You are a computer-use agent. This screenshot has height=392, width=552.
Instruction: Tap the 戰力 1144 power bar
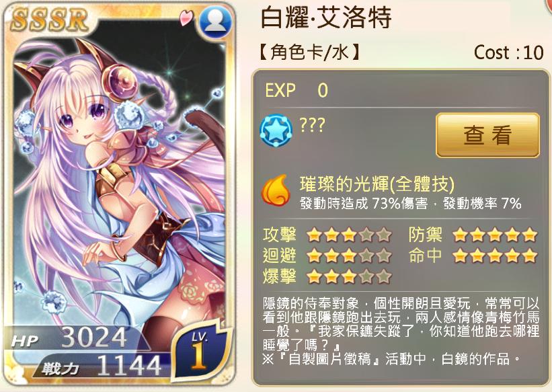102,366
